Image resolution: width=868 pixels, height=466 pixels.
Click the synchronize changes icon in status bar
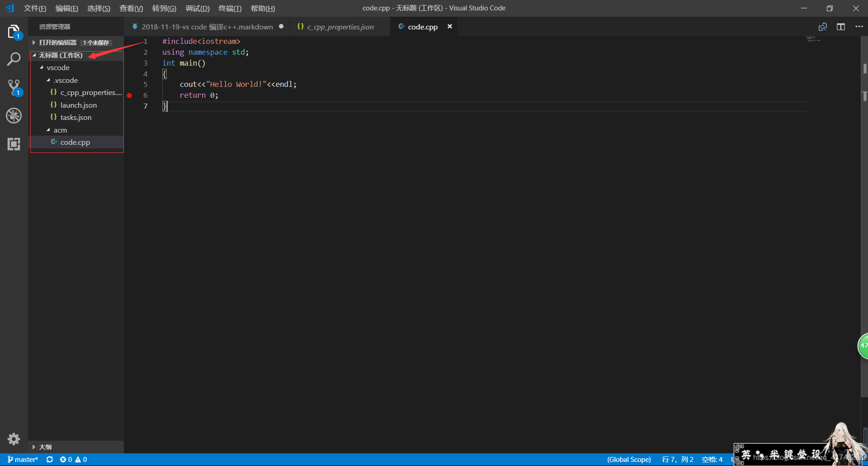pyautogui.click(x=50, y=459)
